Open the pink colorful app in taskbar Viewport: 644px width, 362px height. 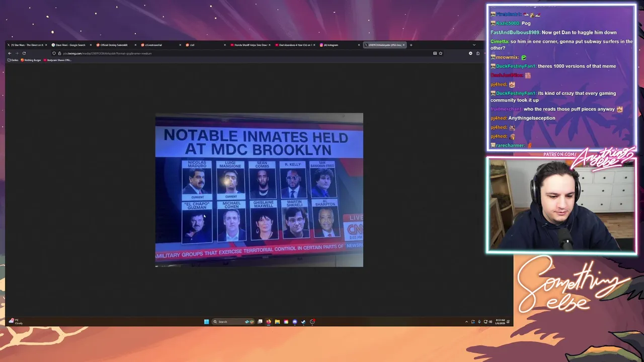click(x=286, y=322)
